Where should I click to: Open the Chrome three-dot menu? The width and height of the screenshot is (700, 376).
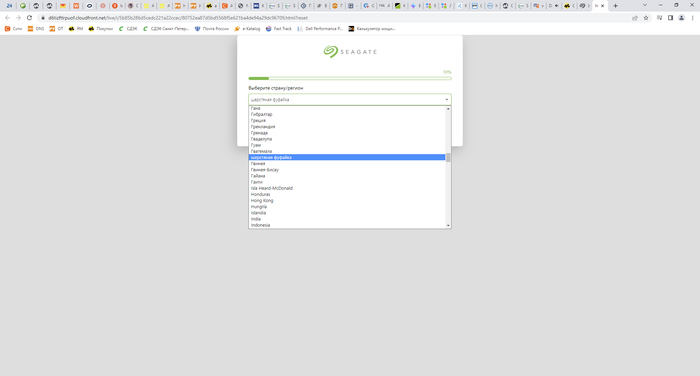(692, 18)
